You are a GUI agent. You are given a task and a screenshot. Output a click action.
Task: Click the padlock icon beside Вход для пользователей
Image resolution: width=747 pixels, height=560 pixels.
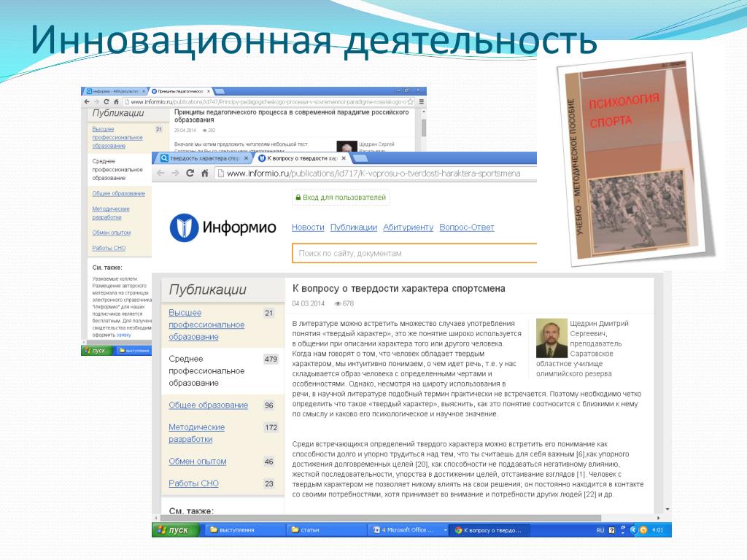pos(298,198)
